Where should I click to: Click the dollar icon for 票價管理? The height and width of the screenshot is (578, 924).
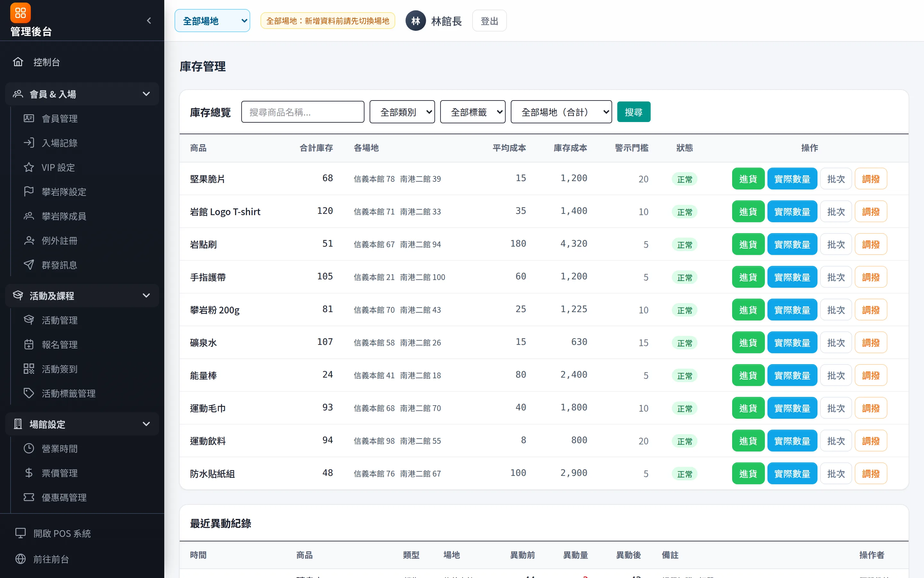[29, 473]
